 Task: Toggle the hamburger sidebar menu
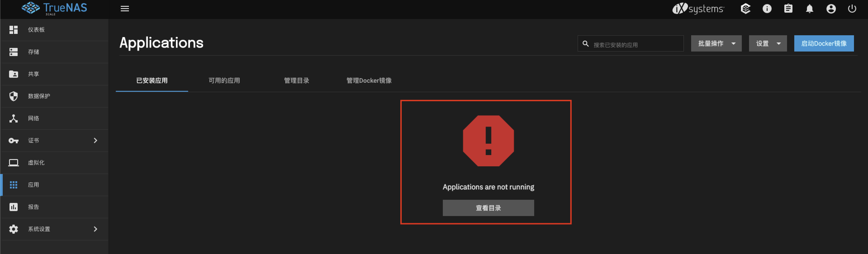coord(125,9)
